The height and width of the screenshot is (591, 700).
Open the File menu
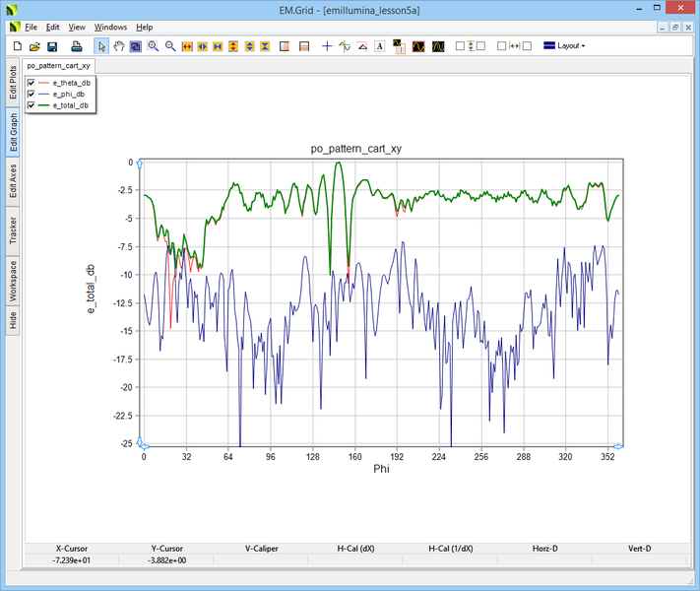(x=31, y=27)
